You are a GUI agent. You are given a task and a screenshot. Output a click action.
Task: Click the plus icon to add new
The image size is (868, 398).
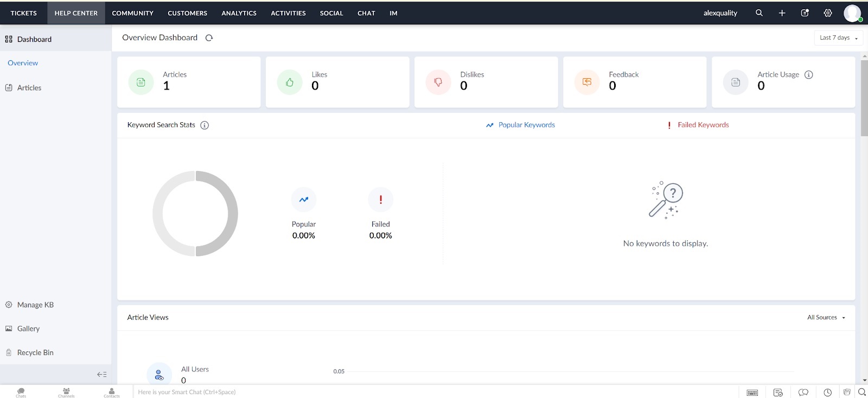[782, 13]
